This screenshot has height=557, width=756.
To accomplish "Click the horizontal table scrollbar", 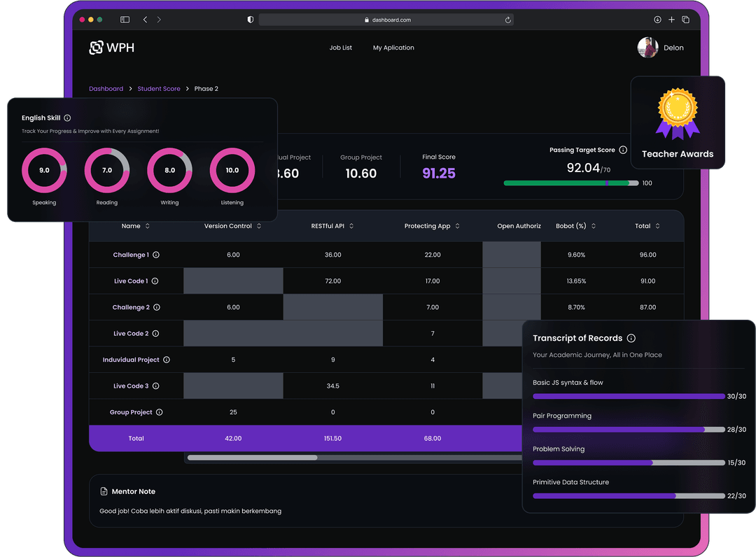I will (x=252, y=458).
